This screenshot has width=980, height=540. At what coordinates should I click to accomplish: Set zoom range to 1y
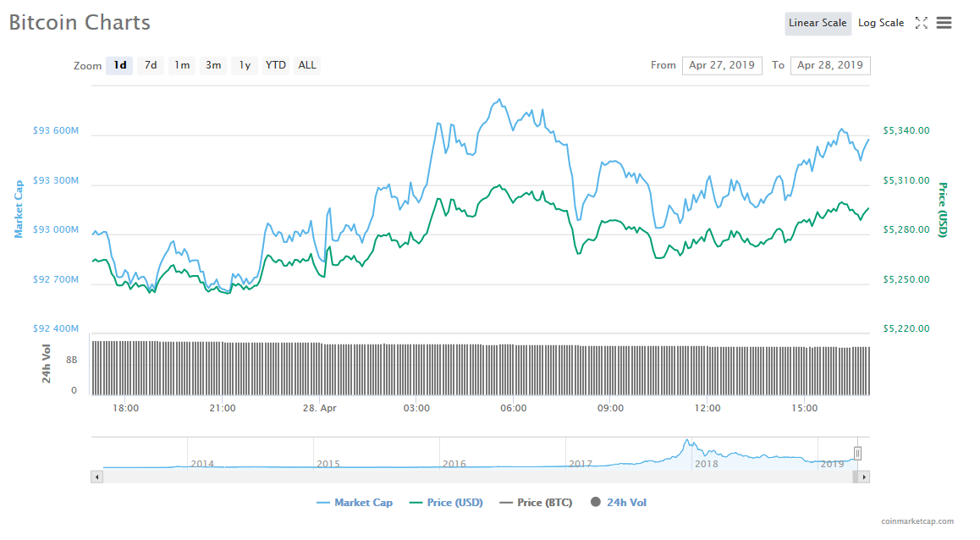245,65
